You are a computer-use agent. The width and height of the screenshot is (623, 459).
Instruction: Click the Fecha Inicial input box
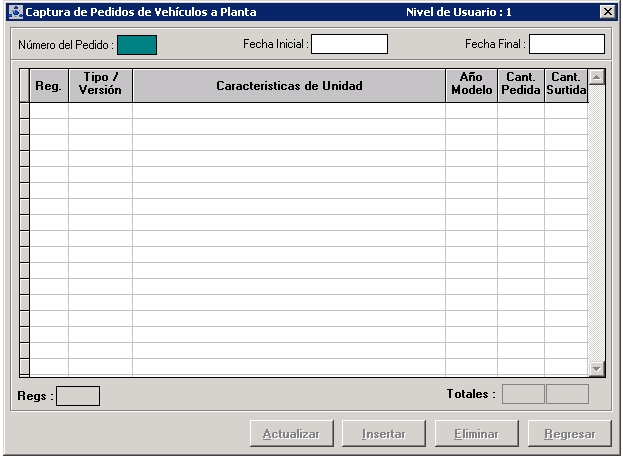349,44
